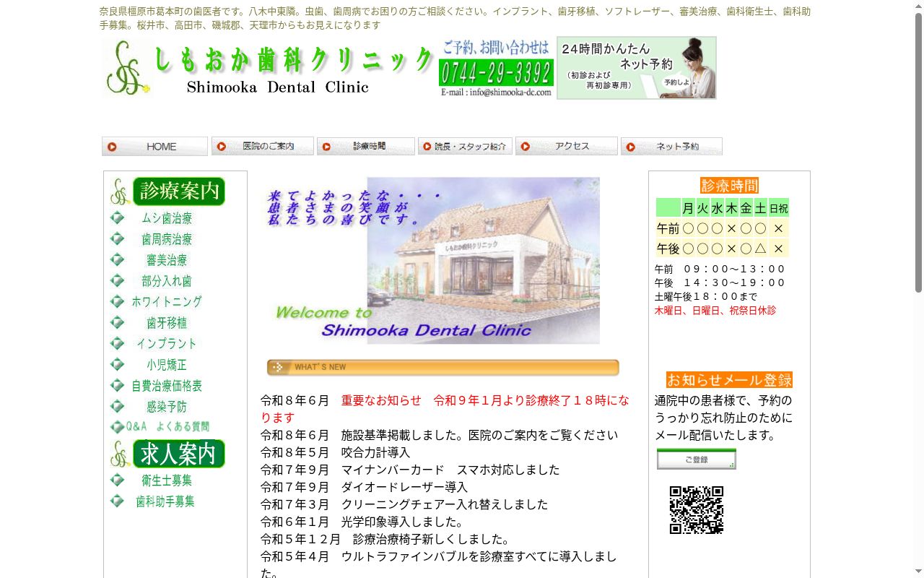Click the diamond icon beside 歯牙移植
Image resolution: width=924 pixels, height=578 pixels.
click(x=117, y=322)
